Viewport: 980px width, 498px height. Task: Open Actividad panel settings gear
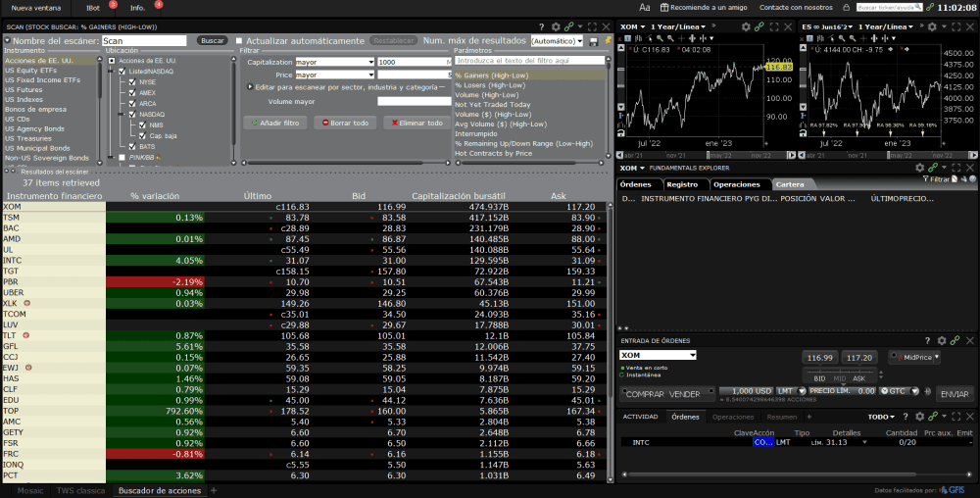pyautogui.click(x=919, y=417)
